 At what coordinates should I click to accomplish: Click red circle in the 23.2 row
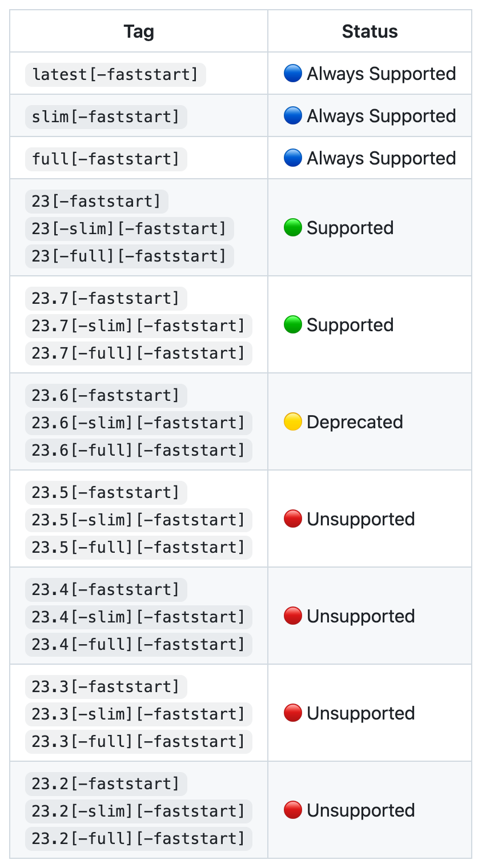(x=292, y=810)
